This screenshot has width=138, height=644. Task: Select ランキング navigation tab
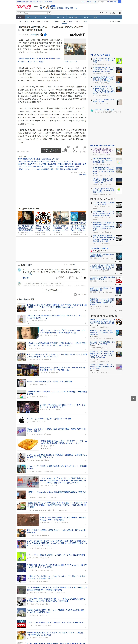(86, 17)
